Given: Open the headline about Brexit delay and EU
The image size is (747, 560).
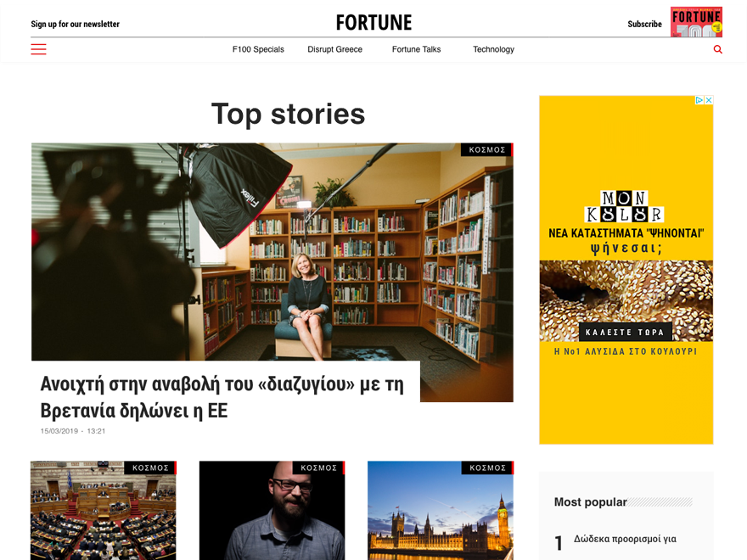Looking at the screenshot, I should coord(222,397).
